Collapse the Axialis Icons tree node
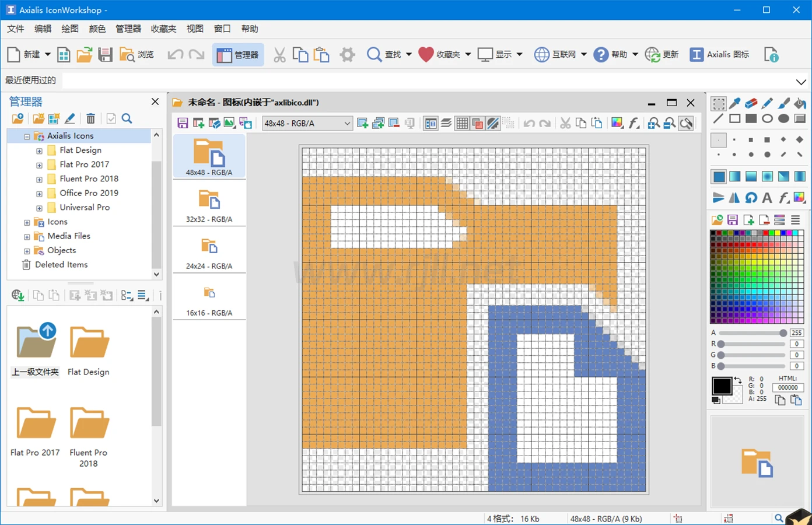812x525 pixels. [27, 136]
